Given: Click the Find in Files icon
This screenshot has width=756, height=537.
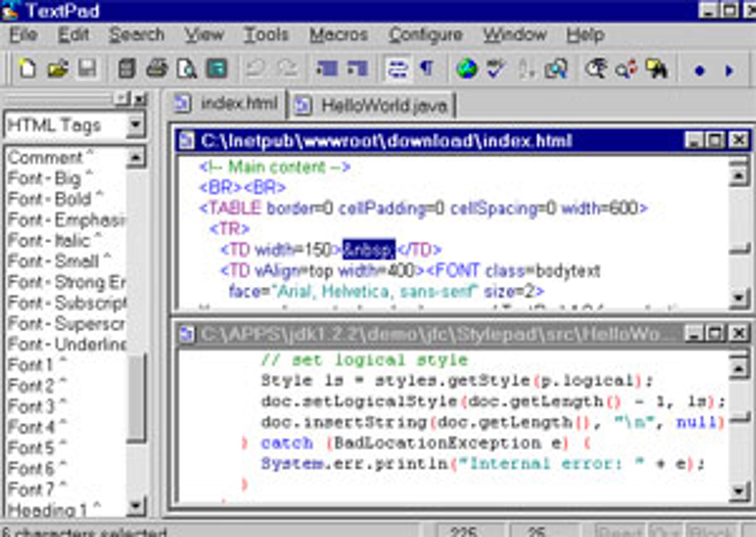Looking at the screenshot, I should [x=657, y=69].
